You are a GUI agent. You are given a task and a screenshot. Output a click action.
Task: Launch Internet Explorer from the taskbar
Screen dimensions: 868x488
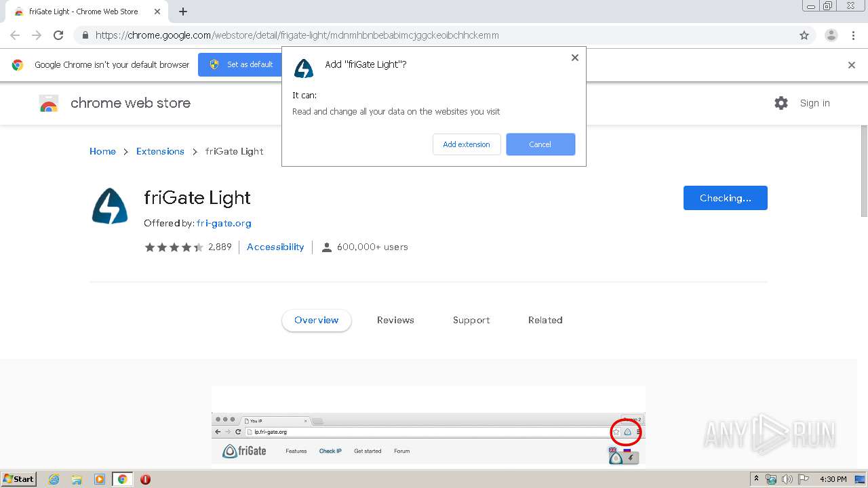coord(54,479)
